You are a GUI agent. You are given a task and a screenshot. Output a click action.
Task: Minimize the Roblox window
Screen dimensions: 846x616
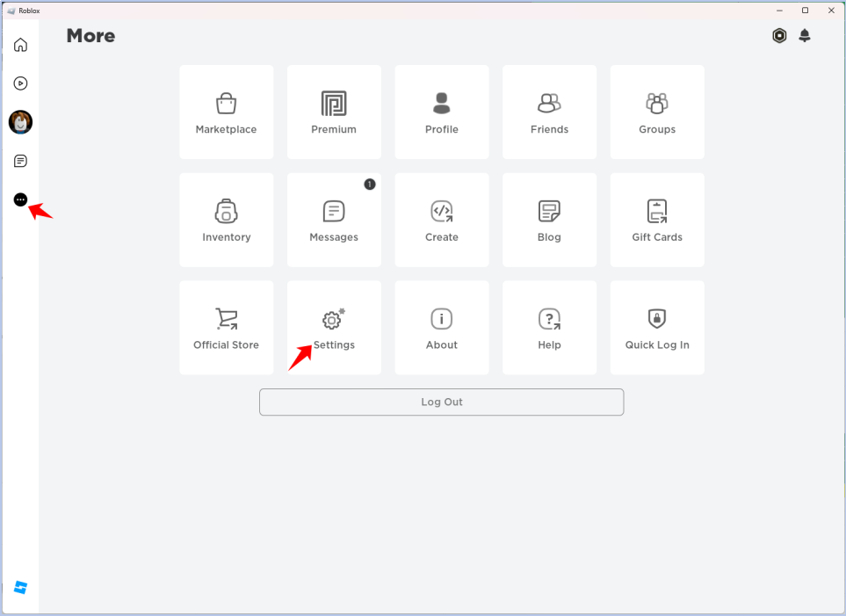click(x=779, y=11)
